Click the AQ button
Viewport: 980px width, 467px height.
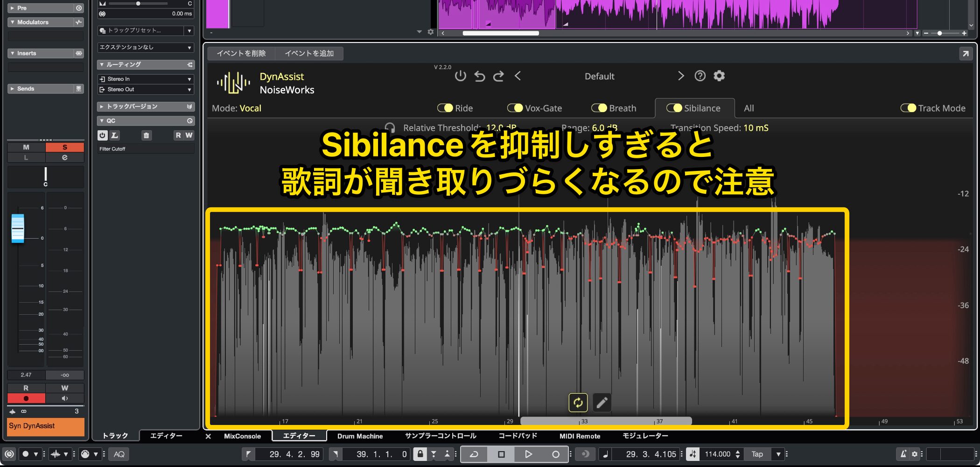pos(119,454)
